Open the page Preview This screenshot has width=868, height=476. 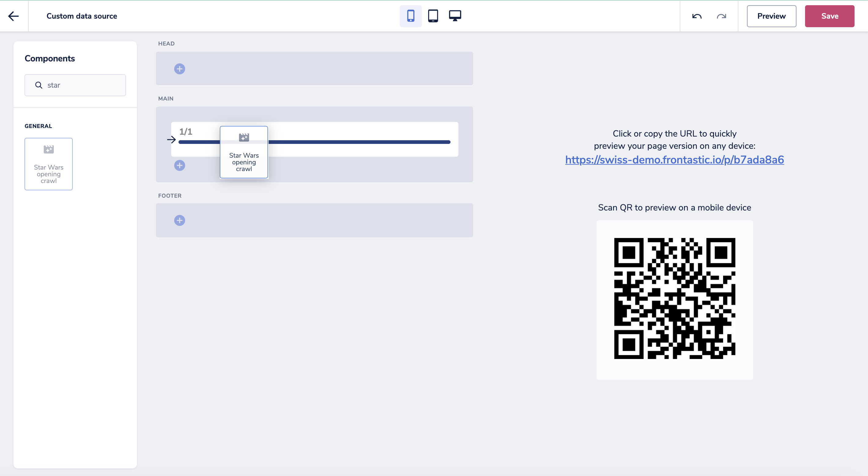(771, 16)
